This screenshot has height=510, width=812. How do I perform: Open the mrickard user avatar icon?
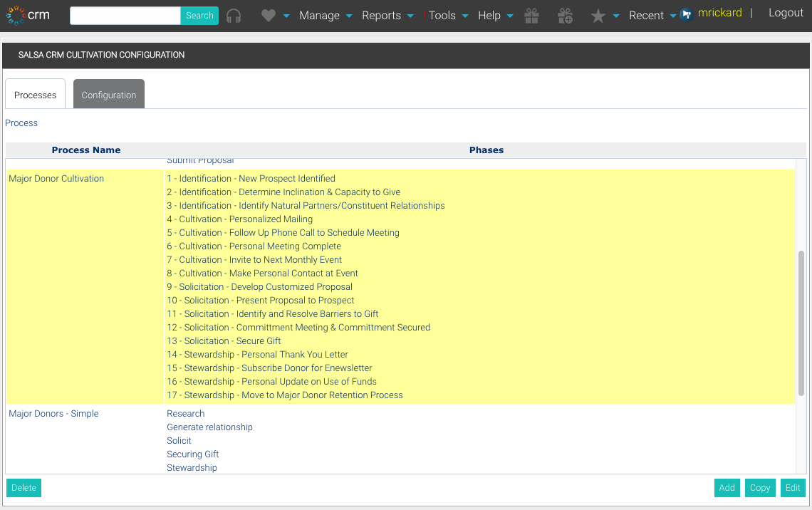point(685,14)
